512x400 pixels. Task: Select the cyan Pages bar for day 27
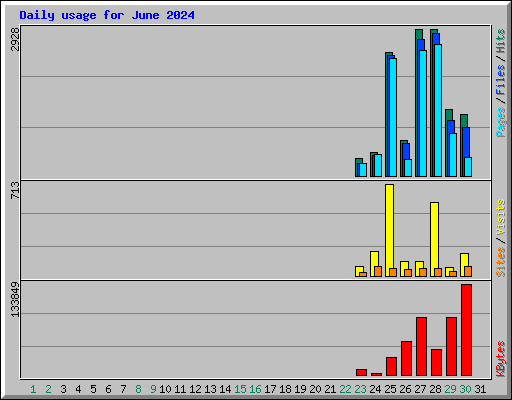(423, 113)
